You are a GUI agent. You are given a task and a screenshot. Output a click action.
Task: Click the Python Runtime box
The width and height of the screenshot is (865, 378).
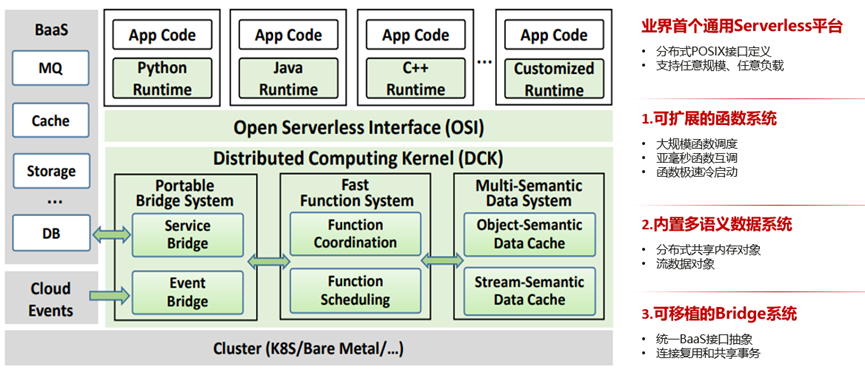pyautogui.click(x=162, y=78)
